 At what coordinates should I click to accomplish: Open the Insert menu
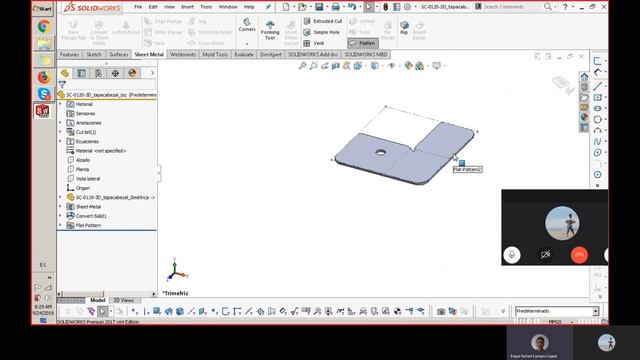tap(187, 7)
